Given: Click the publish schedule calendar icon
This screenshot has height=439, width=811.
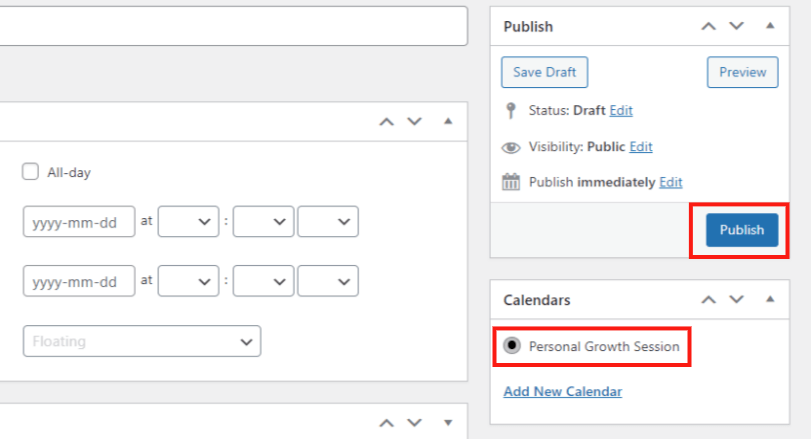Looking at the screenshot, I should 510,182.
